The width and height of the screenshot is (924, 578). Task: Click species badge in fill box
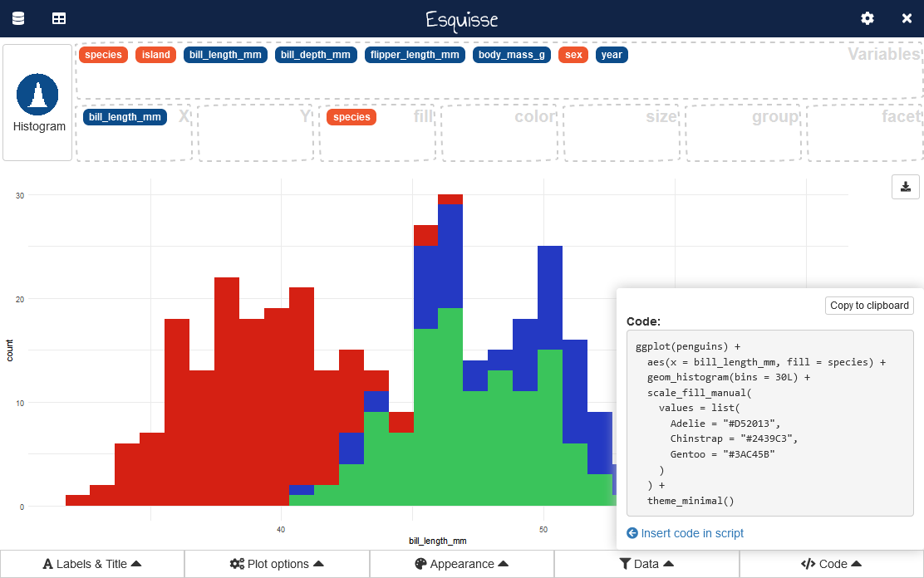pyautogui.click(x=351, y=117)
